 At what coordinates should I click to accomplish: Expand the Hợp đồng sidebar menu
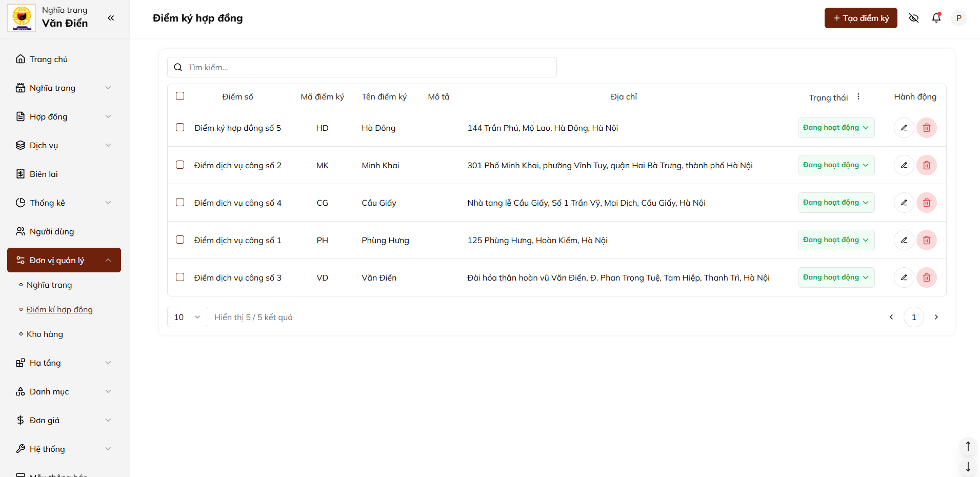coord(64,116)
